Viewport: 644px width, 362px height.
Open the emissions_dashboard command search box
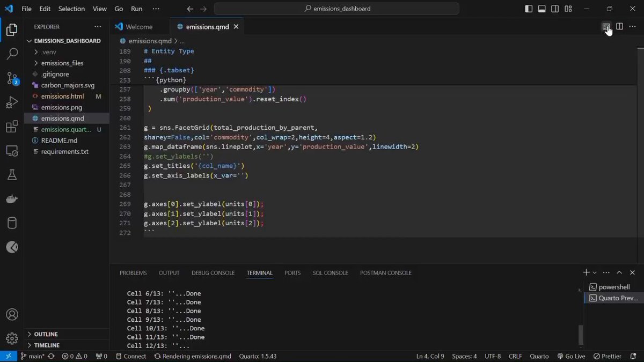coord(336,9)
